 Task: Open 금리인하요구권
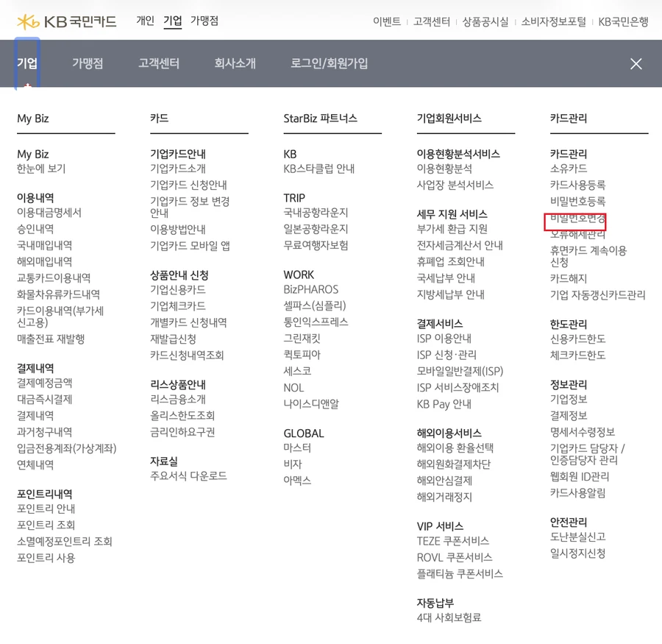182,432
